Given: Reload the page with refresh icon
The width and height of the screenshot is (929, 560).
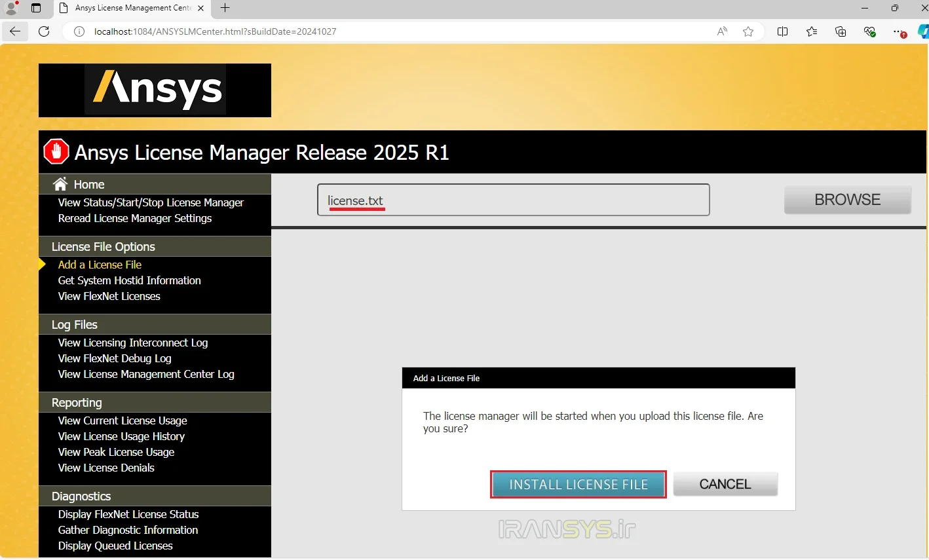Looking at the screenshot, I should pyautogui.click(x=44, y=31).
